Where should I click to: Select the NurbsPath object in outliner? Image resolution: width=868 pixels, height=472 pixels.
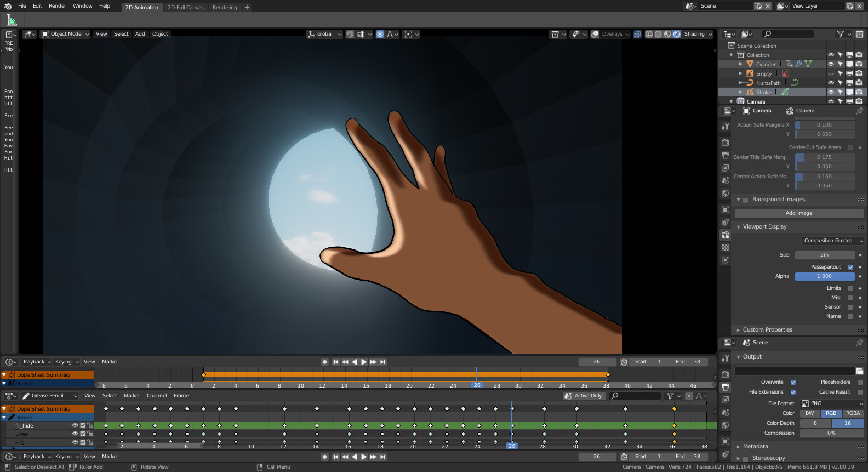click(768, 83)
